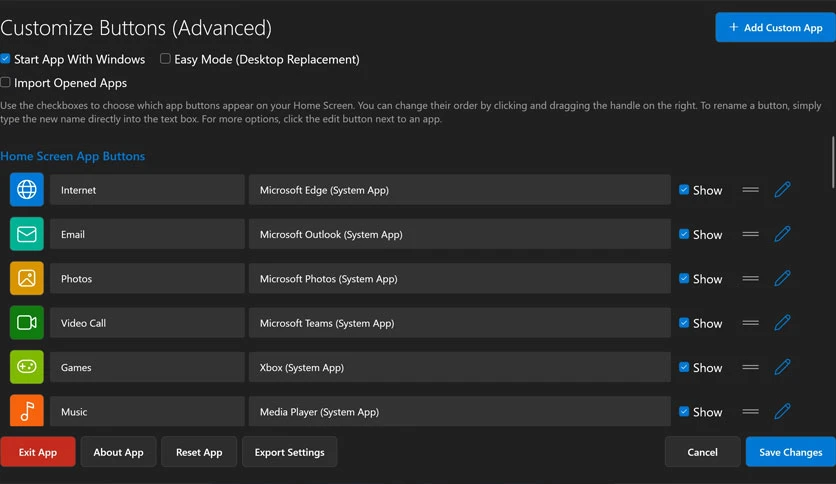This screenshot has width=836, height=484.
Task: Click the drag handle for Games row
Action: coord(750,367)
